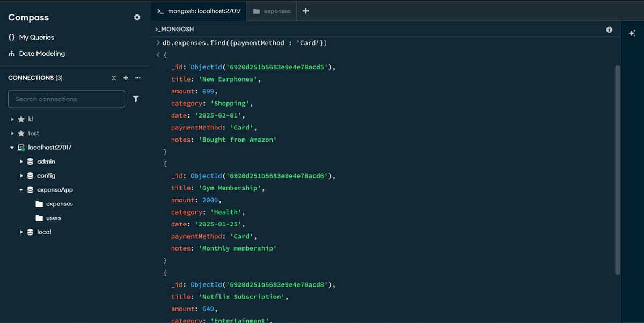Add a new connection with the plus icon
The width and height of the screenshot is (644, 323).
[126, 78]
